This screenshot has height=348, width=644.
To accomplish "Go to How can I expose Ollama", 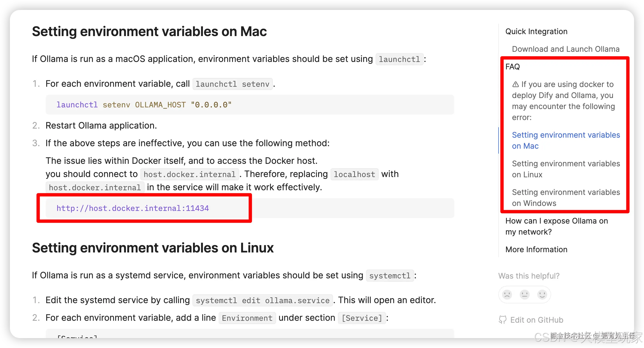I will click(557, 226).
